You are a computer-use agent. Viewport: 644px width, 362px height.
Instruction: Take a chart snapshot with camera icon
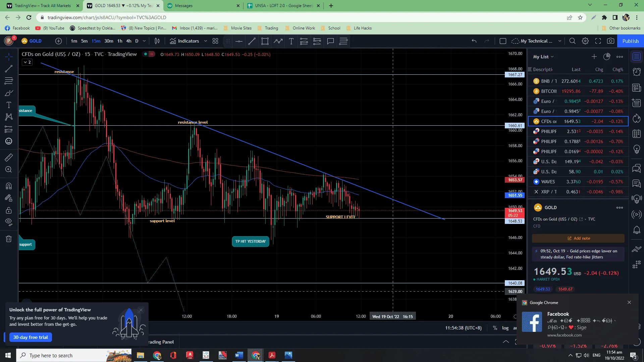pos(611,41)
